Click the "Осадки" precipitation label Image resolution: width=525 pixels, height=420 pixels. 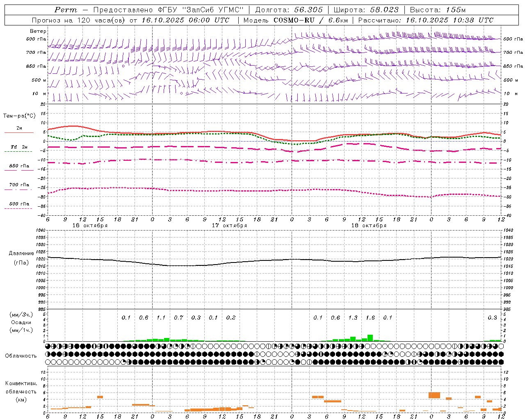pos(21,322)
